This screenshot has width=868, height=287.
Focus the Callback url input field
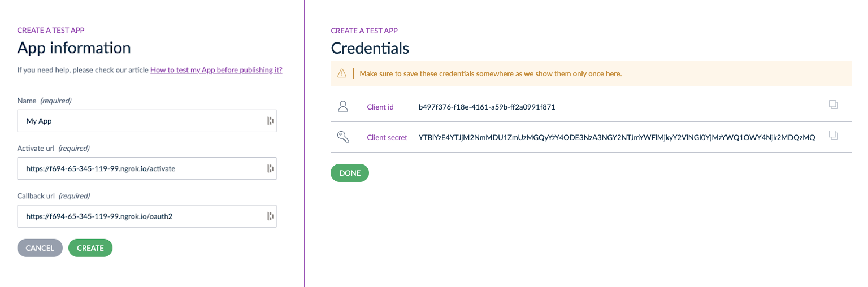click(x=147, y=216)
